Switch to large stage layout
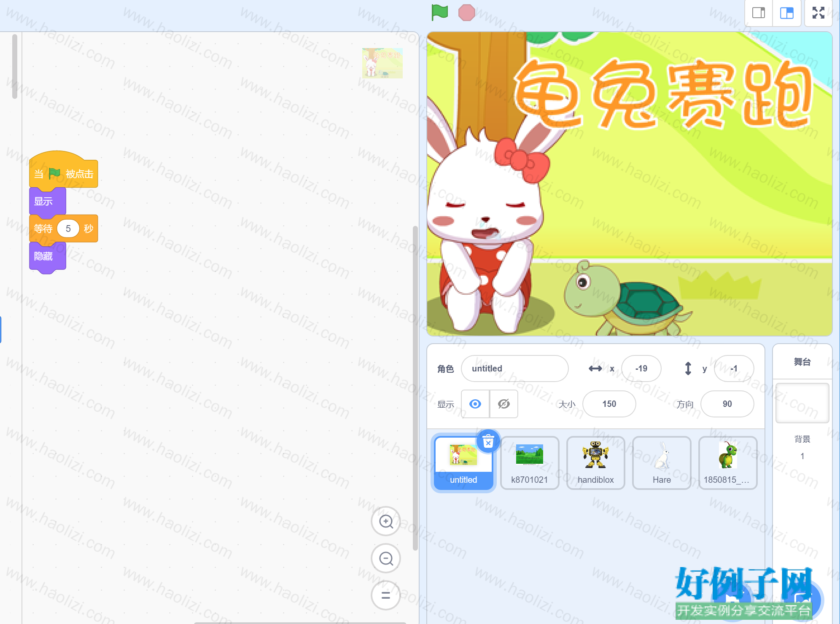This screenshot has height=624, width=840. coord(787,13)
